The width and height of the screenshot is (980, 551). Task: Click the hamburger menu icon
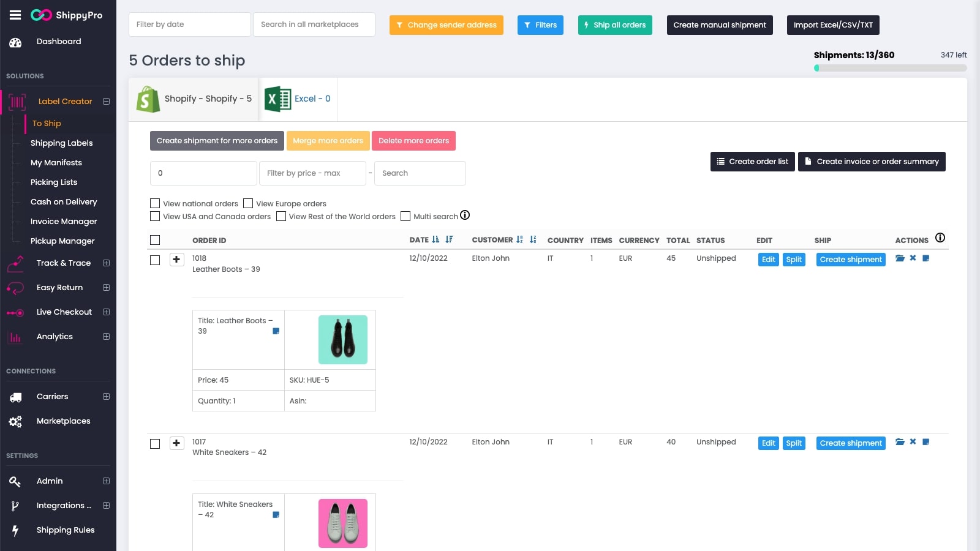[15, 15]
